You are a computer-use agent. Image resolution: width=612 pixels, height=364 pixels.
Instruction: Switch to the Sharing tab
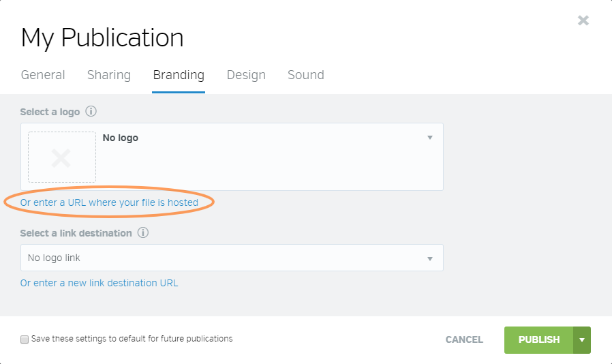109,74
